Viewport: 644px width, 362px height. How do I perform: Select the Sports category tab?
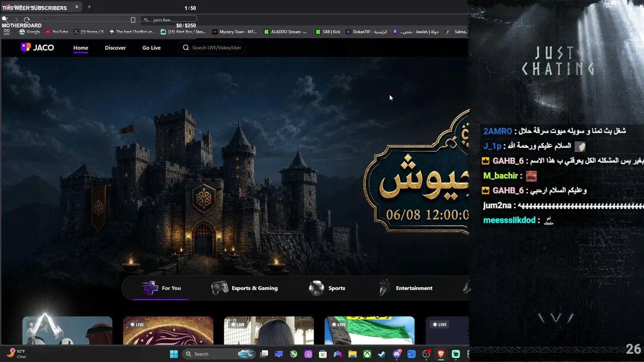(327, 288)
